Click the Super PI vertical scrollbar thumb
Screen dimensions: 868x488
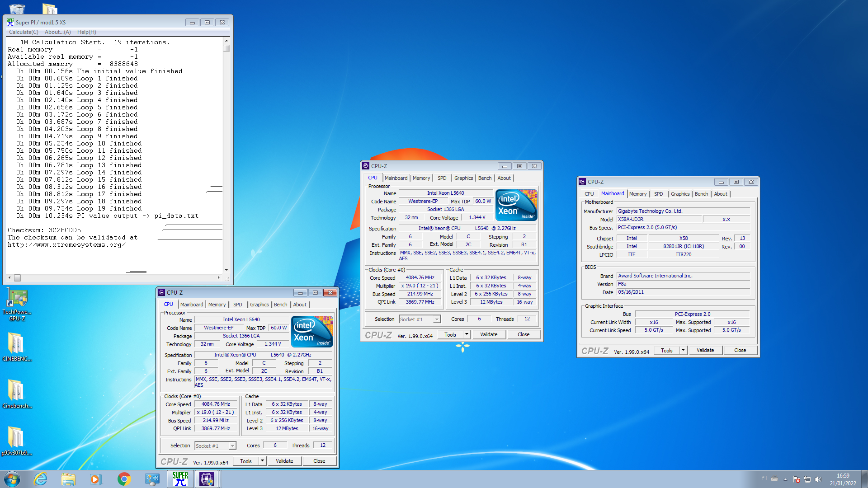(x=226, y=48)
